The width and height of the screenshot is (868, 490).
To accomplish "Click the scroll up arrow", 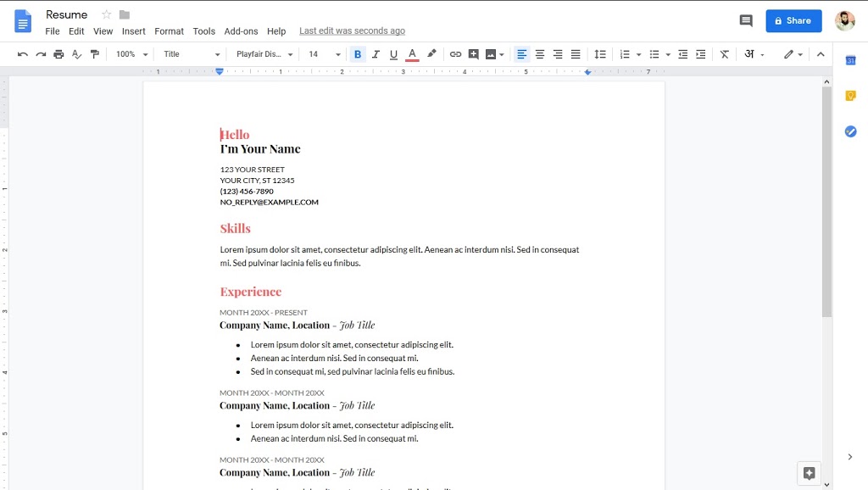I will 826,82.
